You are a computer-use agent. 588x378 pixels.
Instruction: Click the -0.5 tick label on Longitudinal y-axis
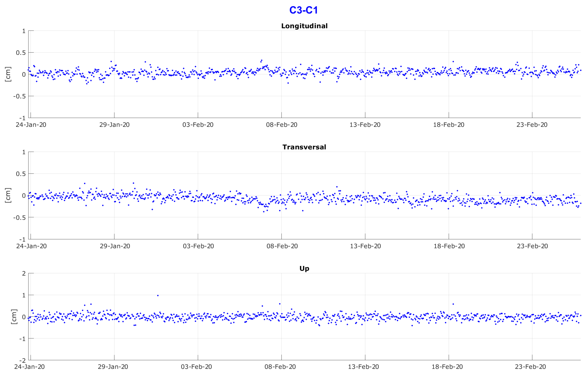pos(19,96)
